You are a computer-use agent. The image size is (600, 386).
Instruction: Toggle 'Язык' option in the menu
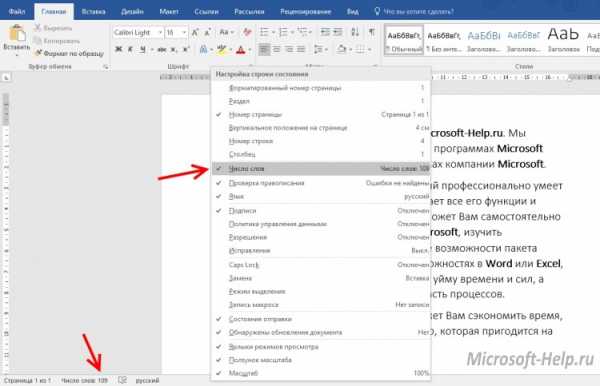click(x=320, y=196)
